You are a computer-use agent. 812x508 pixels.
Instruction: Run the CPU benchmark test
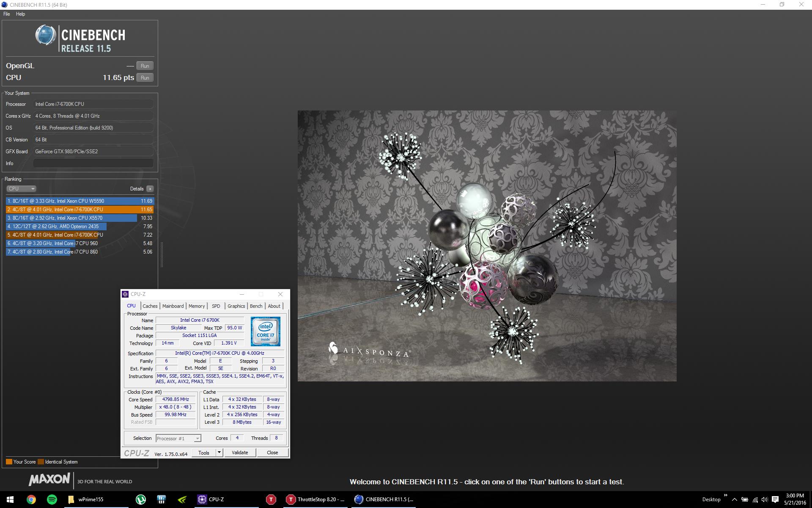(x=145, y=77)
